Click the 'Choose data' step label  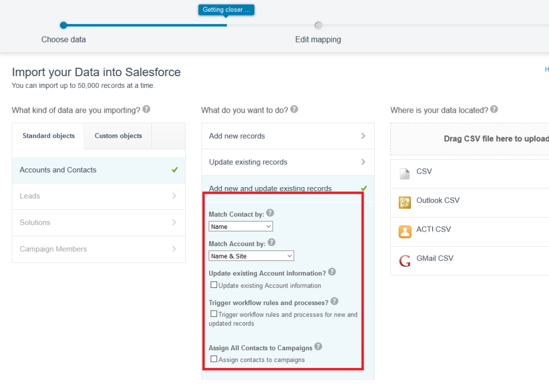click(63, 40)
